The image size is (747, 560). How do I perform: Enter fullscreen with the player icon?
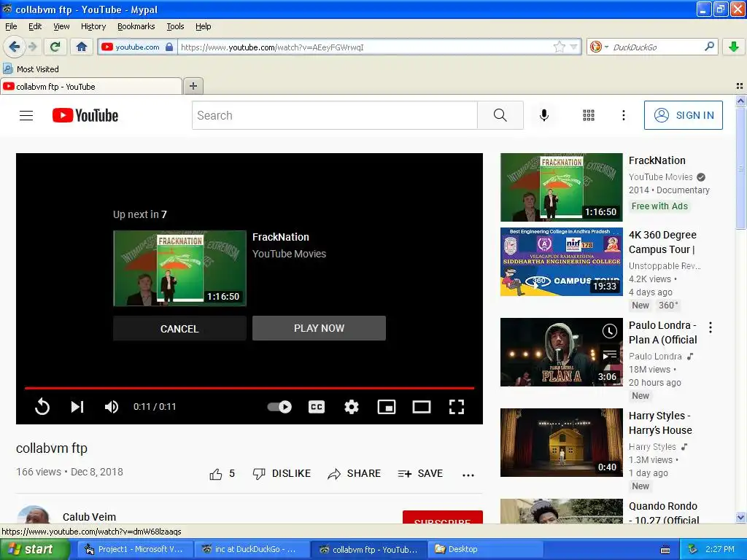tap(457, 407)
